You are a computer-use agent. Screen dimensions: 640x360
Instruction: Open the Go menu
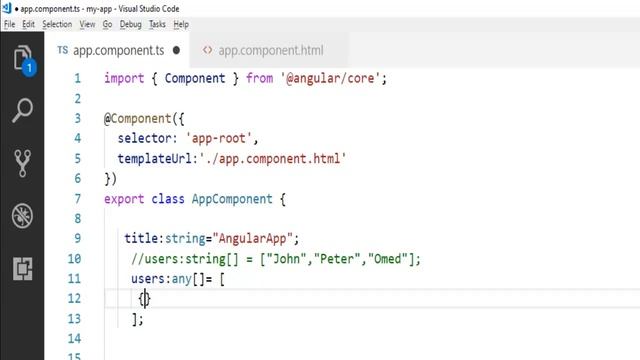pos(107,24)
